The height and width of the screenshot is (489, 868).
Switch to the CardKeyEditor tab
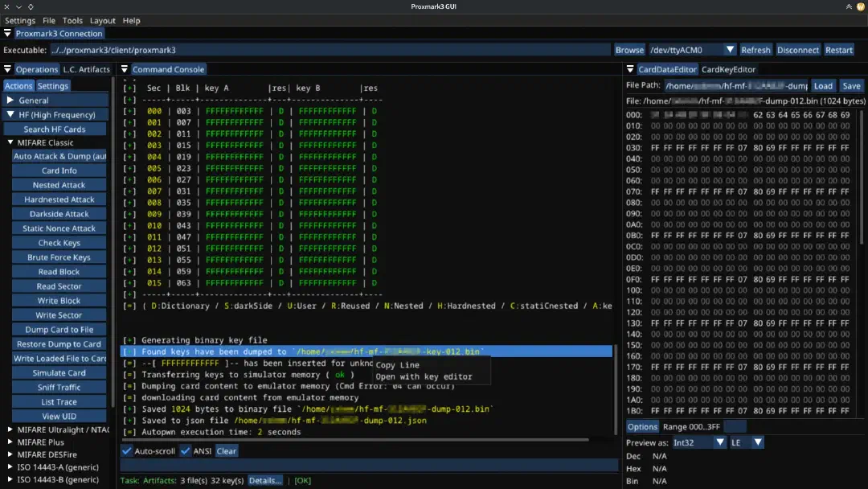point(728,69)
